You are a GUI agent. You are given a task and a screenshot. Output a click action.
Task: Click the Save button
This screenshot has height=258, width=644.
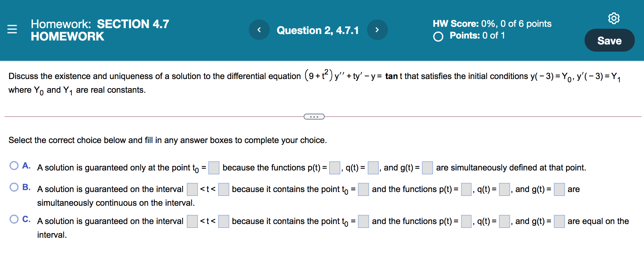pyautogui.click(x=609, y=40)
